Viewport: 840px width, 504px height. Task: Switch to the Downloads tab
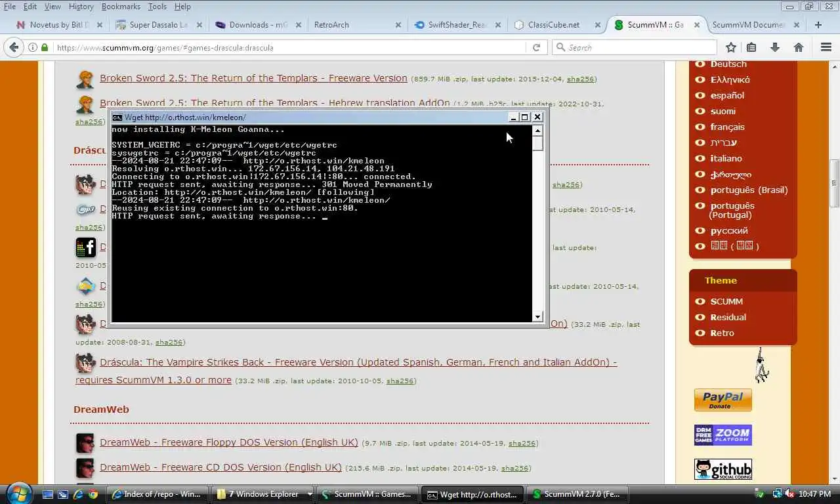[258, 25]
